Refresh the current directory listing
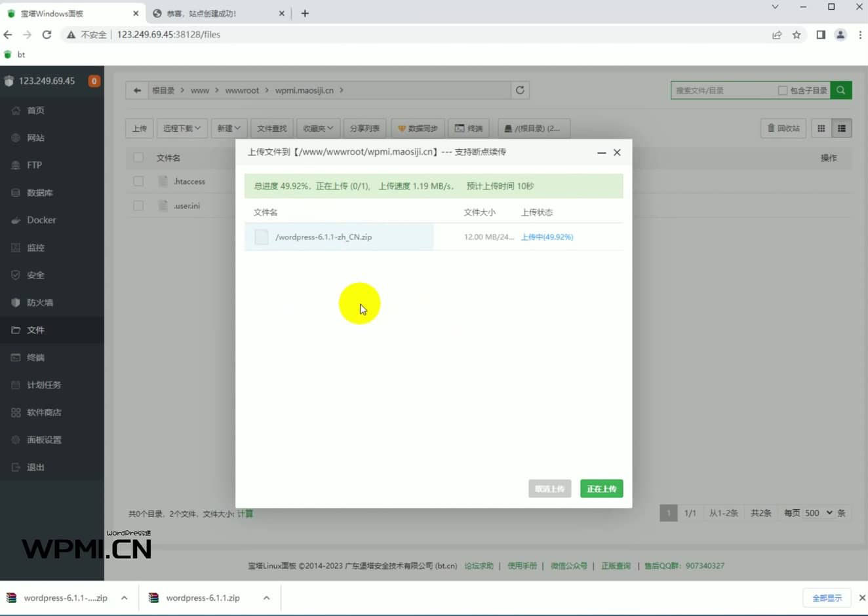Image resolution: width=868 pixels, height=616 pixels. (520, 90)
